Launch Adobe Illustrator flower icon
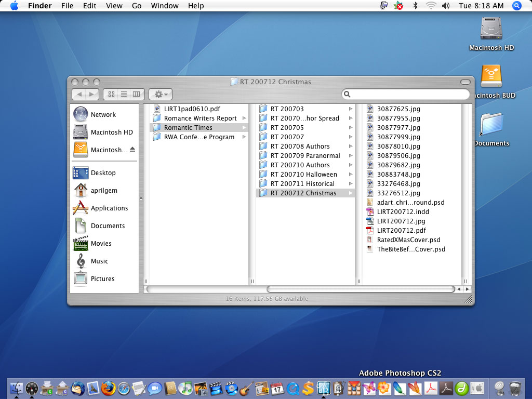 (384, 388)
